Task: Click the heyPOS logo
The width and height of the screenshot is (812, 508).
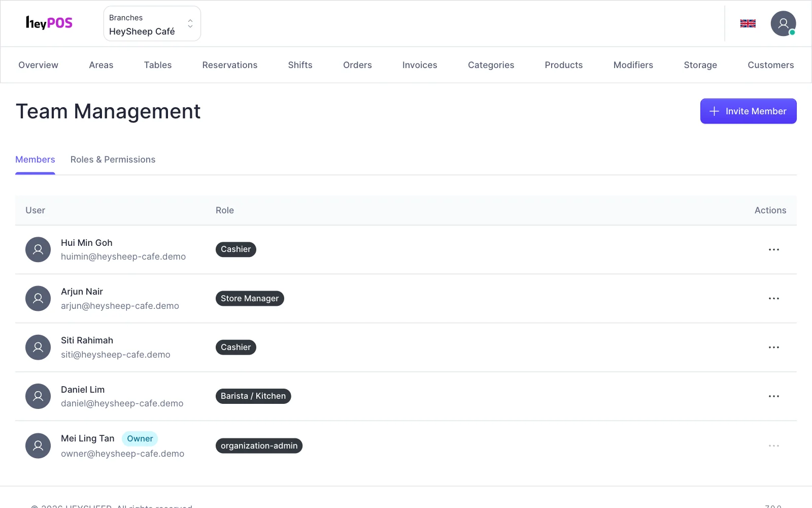Action: pyautogui.click(x=49, y=23)
